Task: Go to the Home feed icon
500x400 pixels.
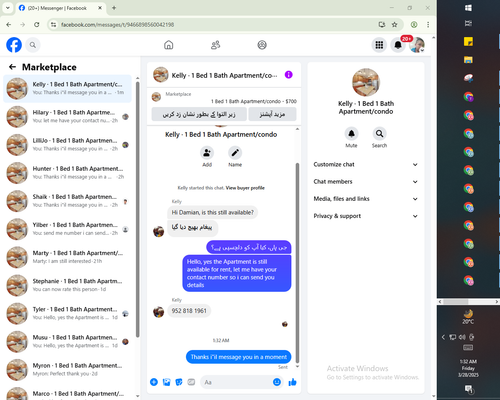Action: click(169, 45)
